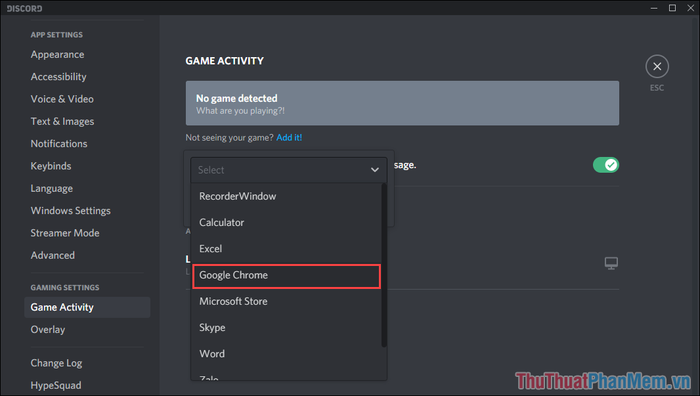Open Text & Images settings

click(x=62, y=121)
